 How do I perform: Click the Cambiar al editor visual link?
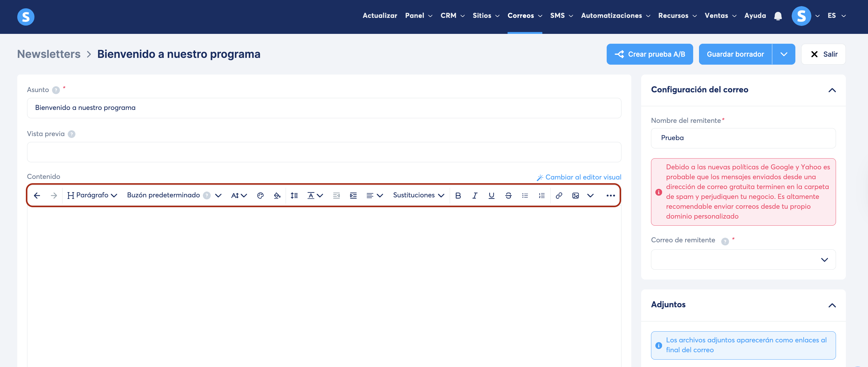pos(579,177)
